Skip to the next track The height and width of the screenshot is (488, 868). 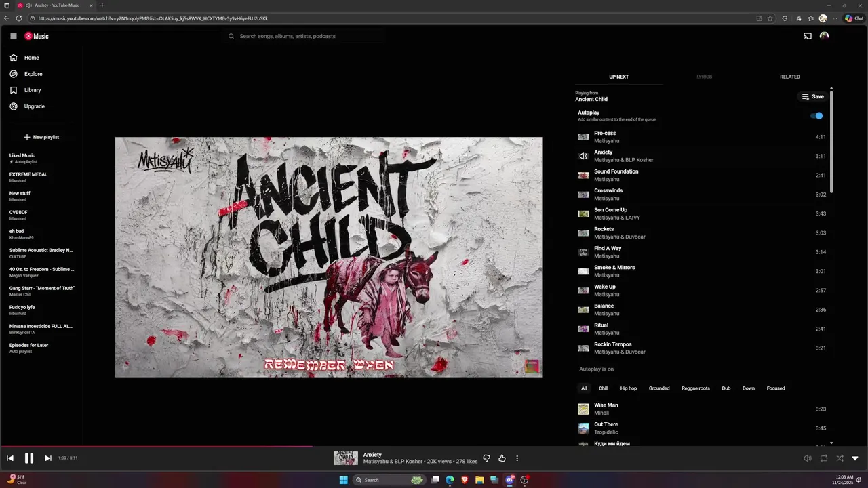(x=48, y=458)
